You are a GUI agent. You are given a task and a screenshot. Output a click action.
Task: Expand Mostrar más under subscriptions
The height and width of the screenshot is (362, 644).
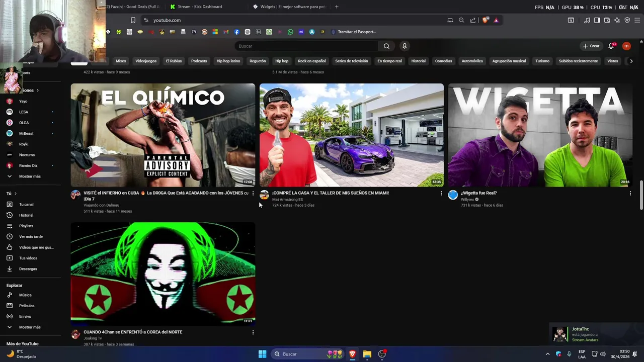30,176
